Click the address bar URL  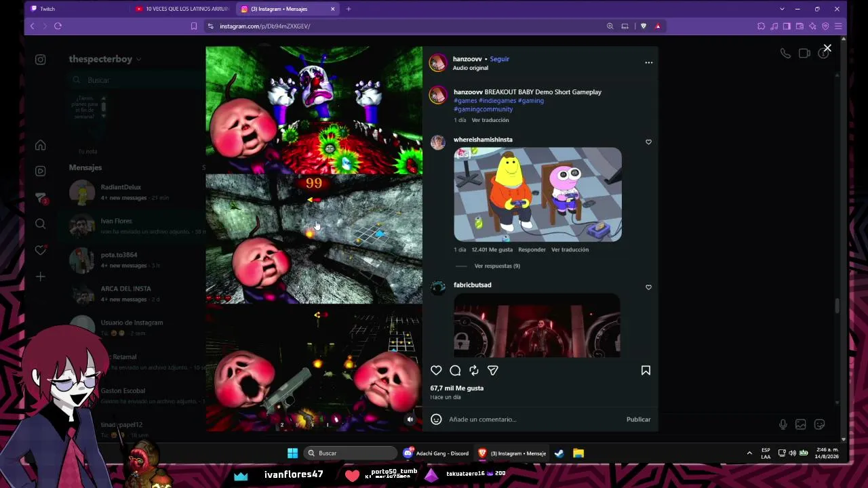[265, 26]
